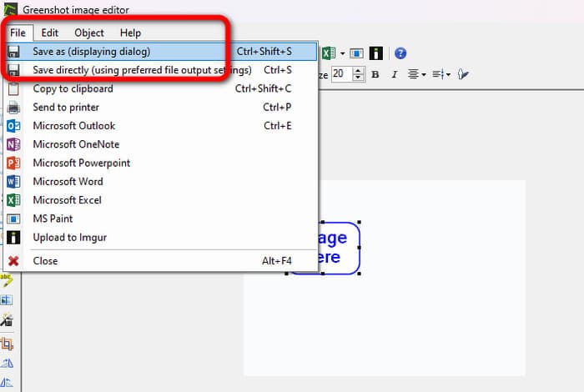Send the image to Microsoft Outlook
The image size is (584, 392).
click(x=160, y=126)
